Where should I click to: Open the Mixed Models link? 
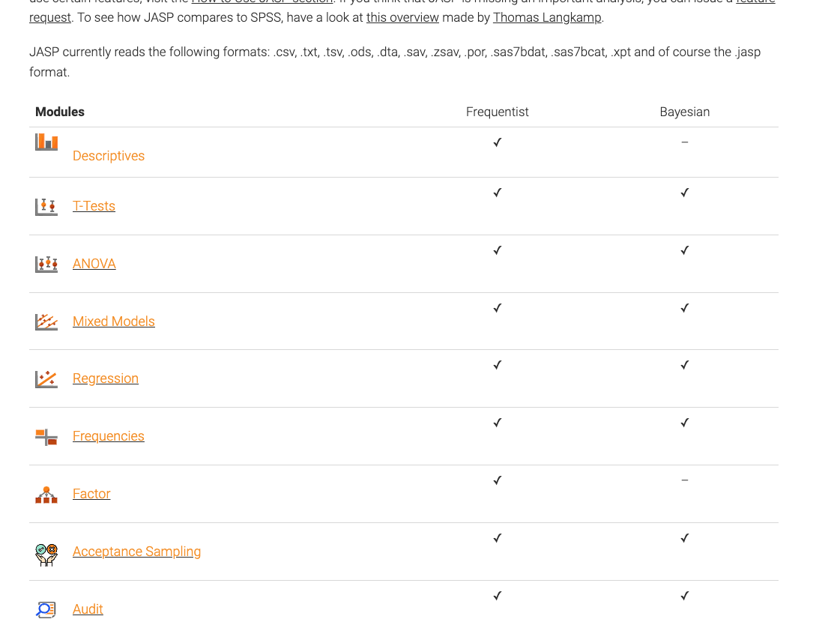pyautogui.click(x=114, y=321)
